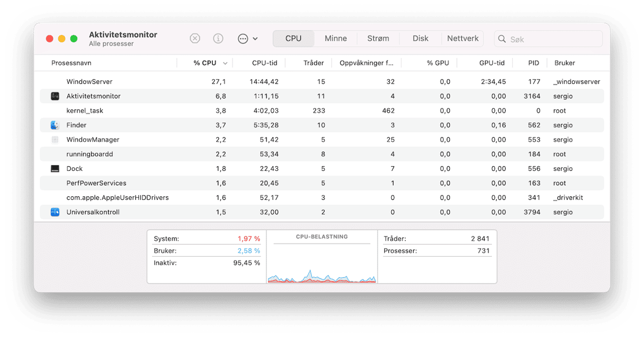Click the Tråder total 2 841
The width and height of the screenshot is (644, 337).
click(x=480, y=239)
